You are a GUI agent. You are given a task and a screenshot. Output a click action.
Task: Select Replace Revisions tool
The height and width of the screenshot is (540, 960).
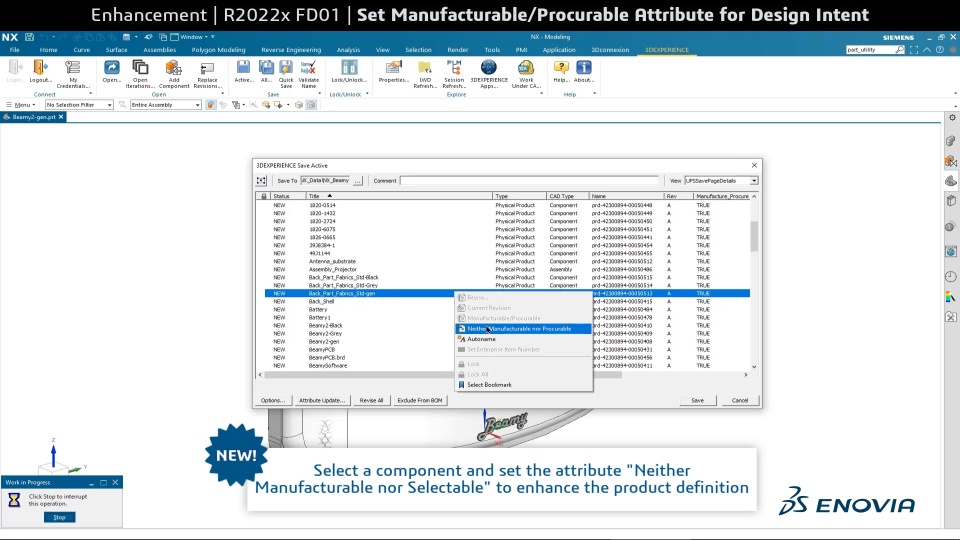(x=207, y=74)
